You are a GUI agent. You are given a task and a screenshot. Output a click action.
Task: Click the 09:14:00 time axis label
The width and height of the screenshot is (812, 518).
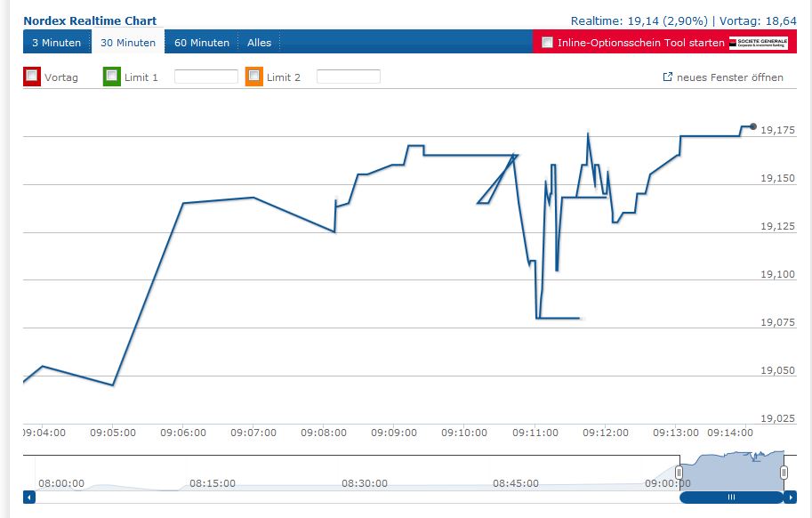[x=730, y=433]
